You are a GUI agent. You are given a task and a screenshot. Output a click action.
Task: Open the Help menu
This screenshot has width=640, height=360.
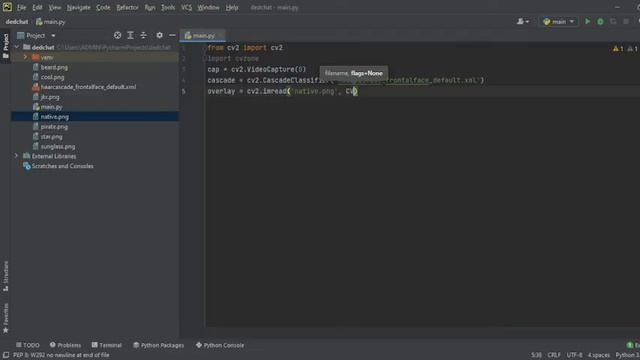point(232,7)
